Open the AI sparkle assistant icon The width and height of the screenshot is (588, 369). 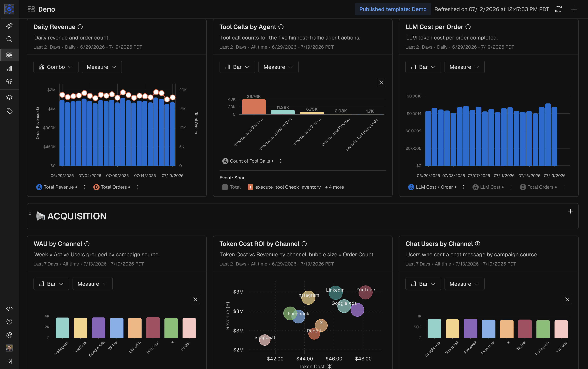[x=9, y=26]
